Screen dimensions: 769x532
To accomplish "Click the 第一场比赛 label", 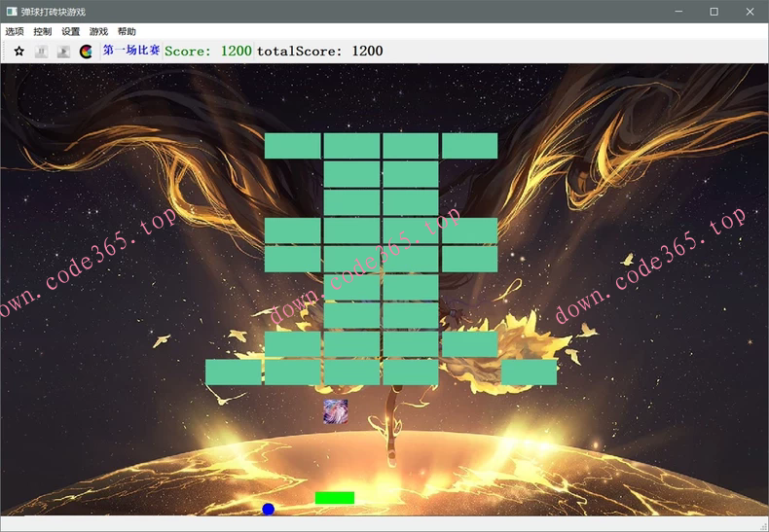I will coord(131,51).
